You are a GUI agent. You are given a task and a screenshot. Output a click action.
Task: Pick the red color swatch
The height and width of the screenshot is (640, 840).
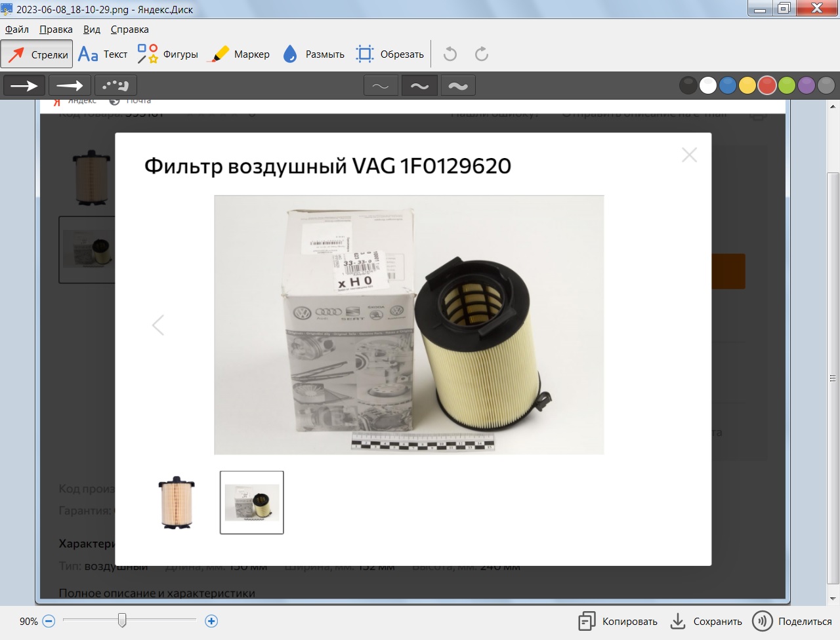click(x=767, y=85)
